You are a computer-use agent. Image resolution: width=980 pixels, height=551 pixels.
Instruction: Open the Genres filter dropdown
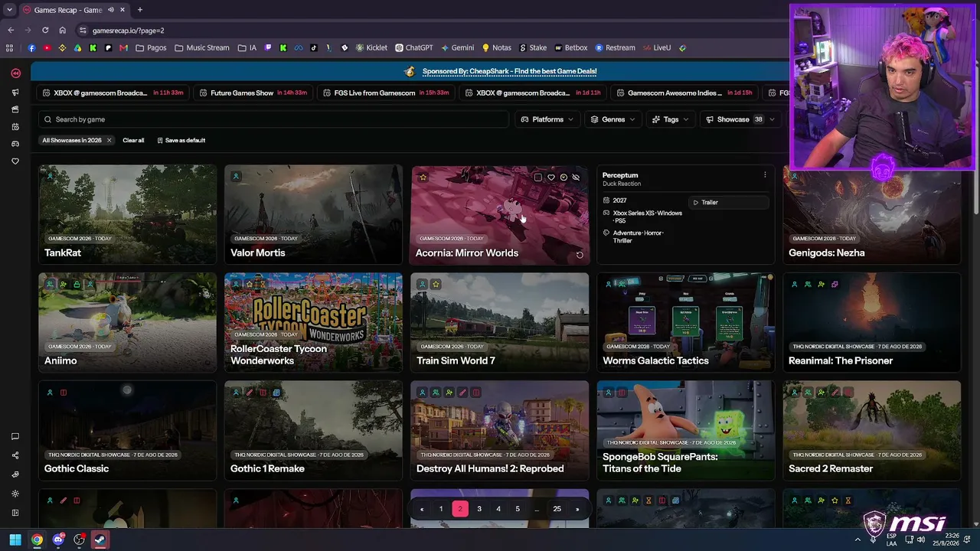click(612, 119)
